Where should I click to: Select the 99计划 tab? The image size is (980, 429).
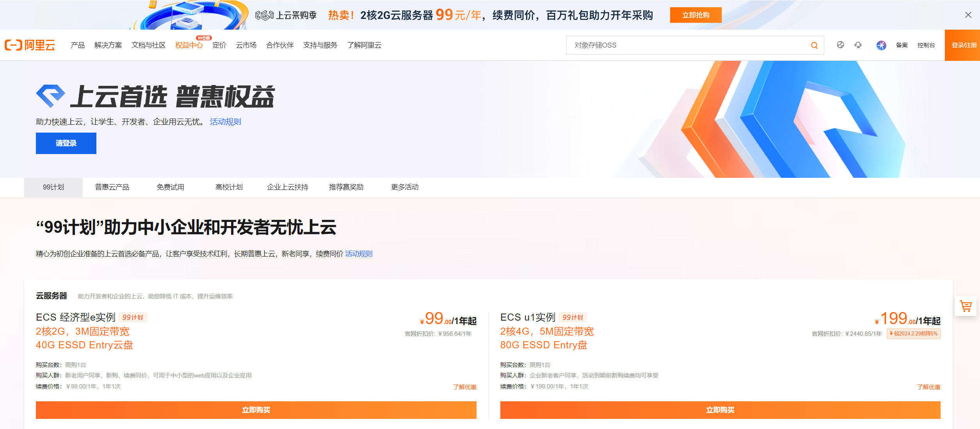pos(53,187)
